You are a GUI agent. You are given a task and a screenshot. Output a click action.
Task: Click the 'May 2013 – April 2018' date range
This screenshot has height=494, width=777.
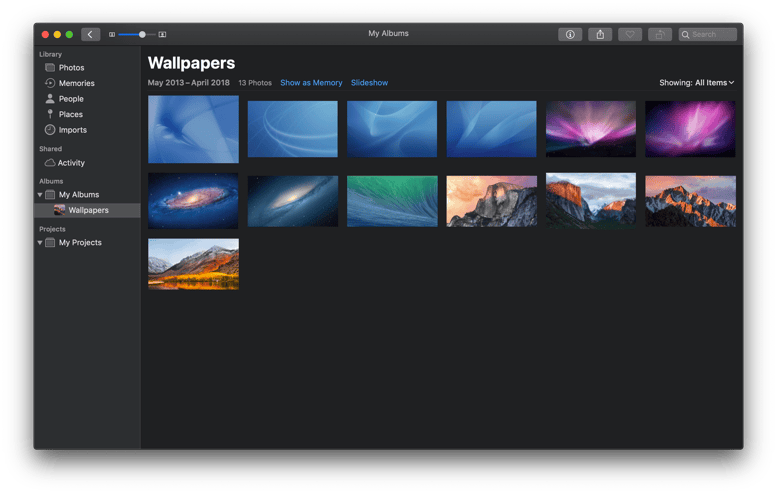click(x=189, y=83)
